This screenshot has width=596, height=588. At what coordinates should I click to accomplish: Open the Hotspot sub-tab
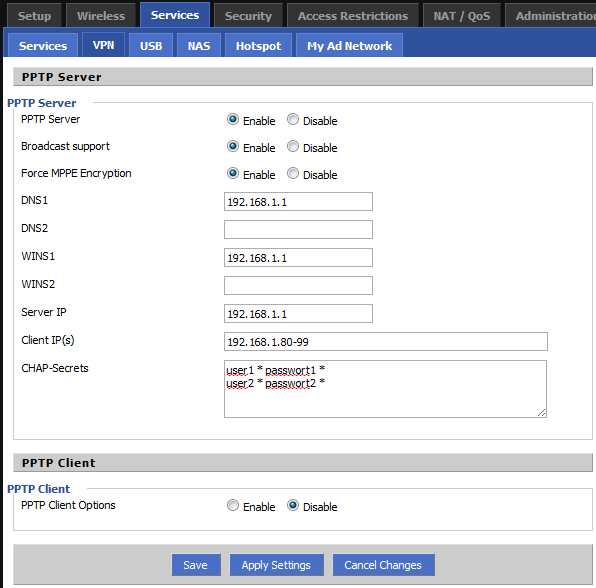(258, 46)
